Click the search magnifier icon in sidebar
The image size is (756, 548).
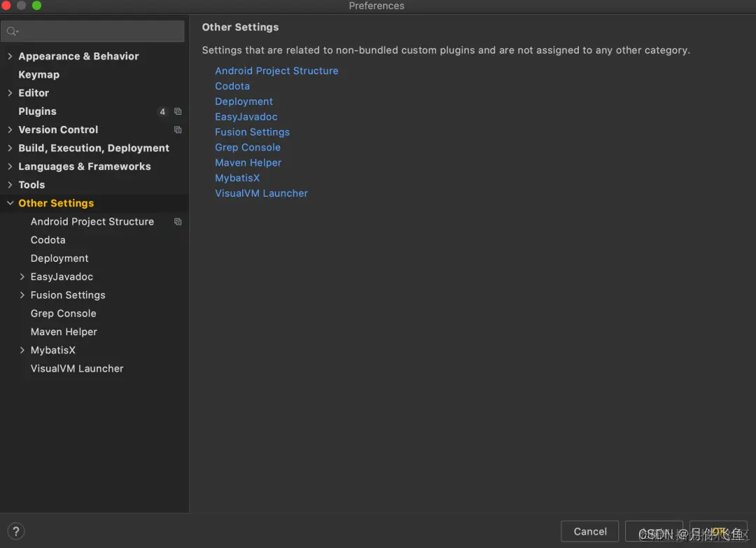(x=12, y=31)
